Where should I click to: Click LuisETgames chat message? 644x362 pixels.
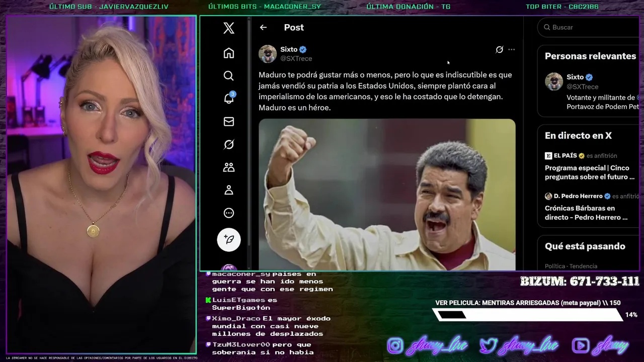[242, 304]
